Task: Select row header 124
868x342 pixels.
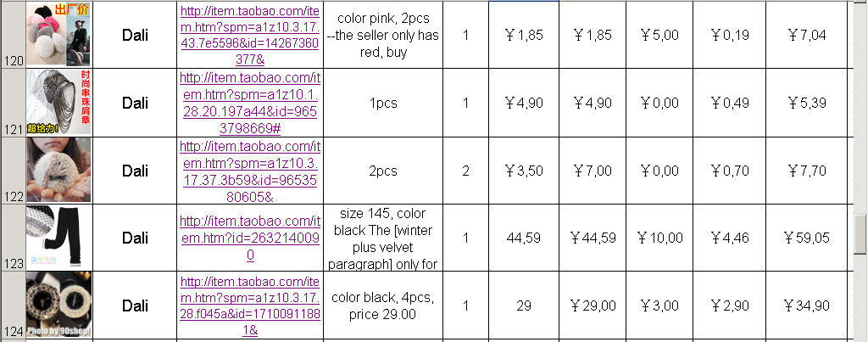Action: (x=12, y=306)
